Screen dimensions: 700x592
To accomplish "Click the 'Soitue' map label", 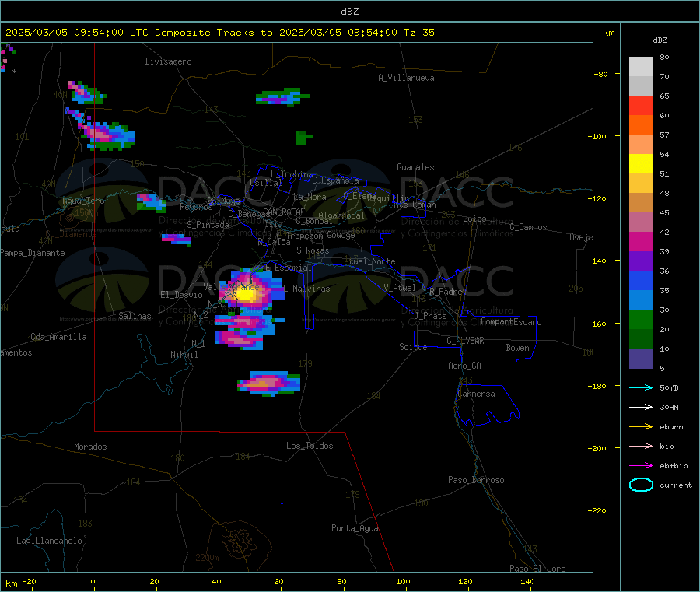I will click(413, 347).
